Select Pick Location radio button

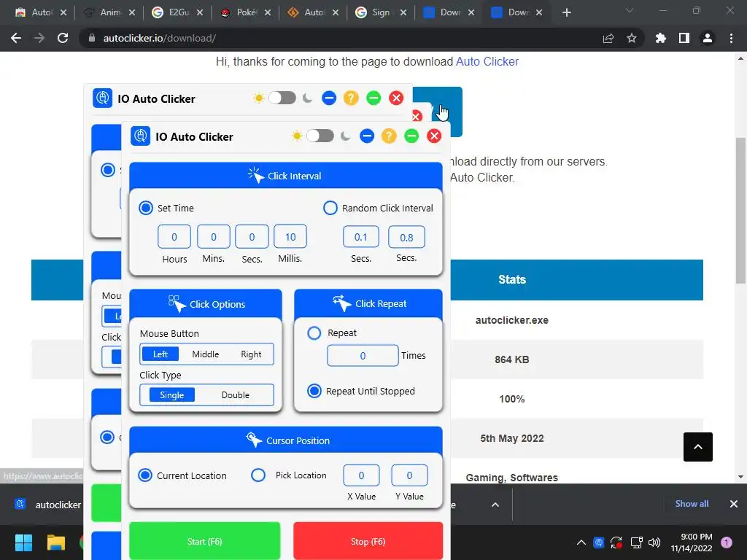[258, 475]
